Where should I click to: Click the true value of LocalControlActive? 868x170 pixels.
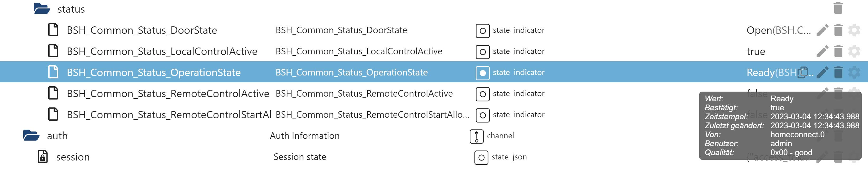[756, 51]
